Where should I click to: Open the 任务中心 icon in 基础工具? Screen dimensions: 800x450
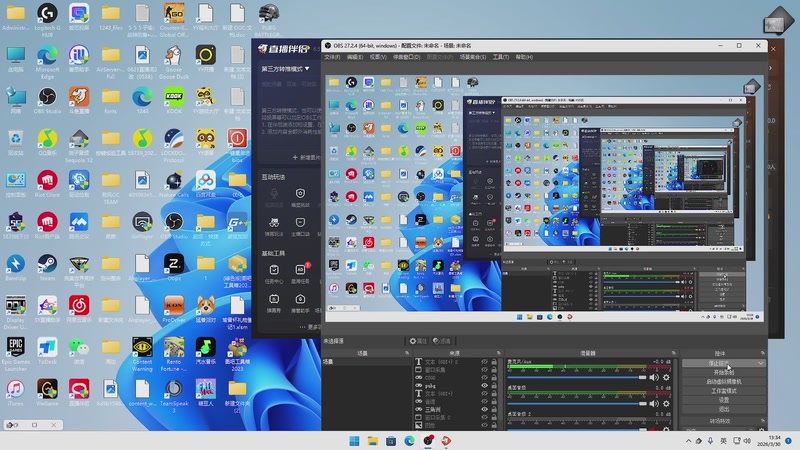click(x=273, y=272)
